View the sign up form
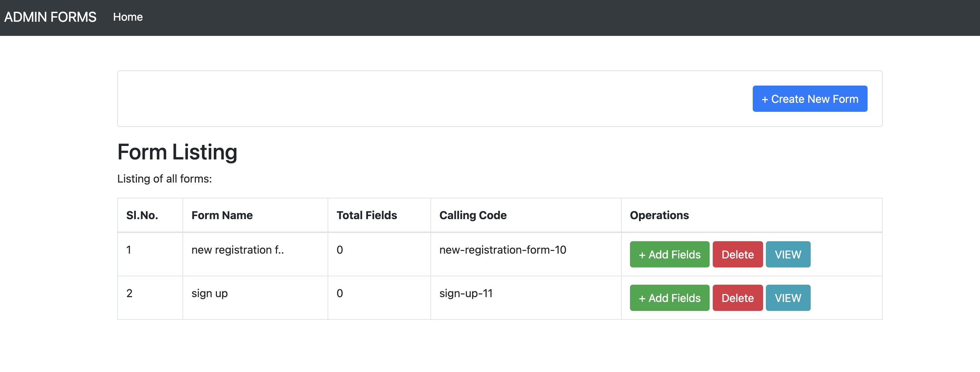The image size is (980, 372). pyautogui.click(x=788, y=298)
